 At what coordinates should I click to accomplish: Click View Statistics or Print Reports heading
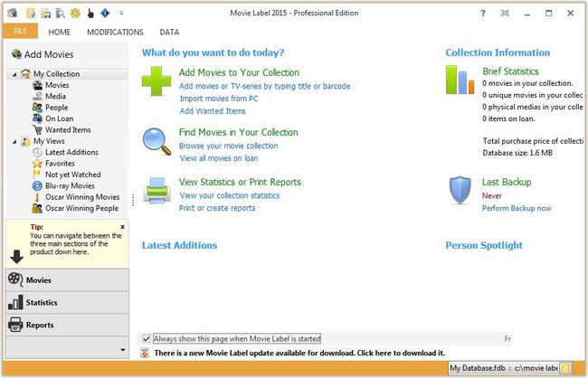pos(240,182)
